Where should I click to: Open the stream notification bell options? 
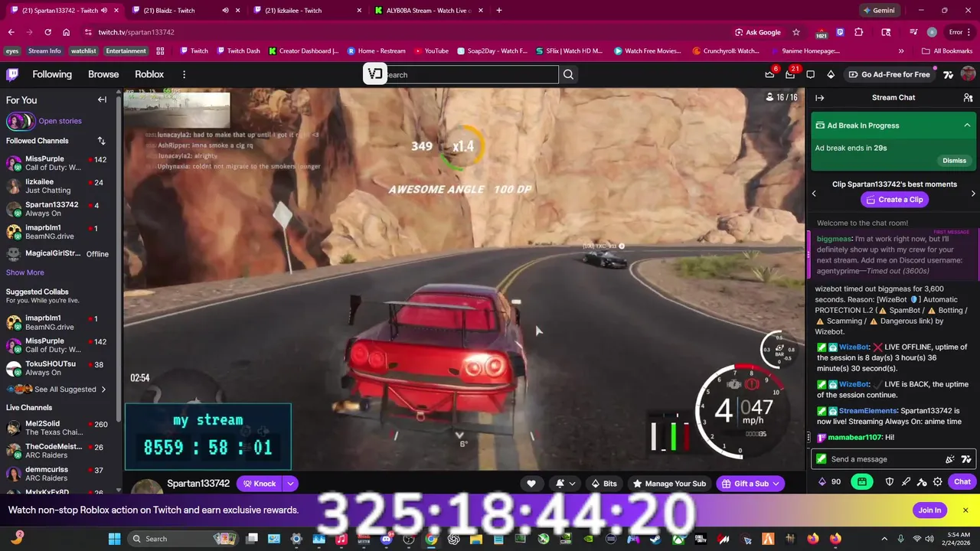pos(565,484)
